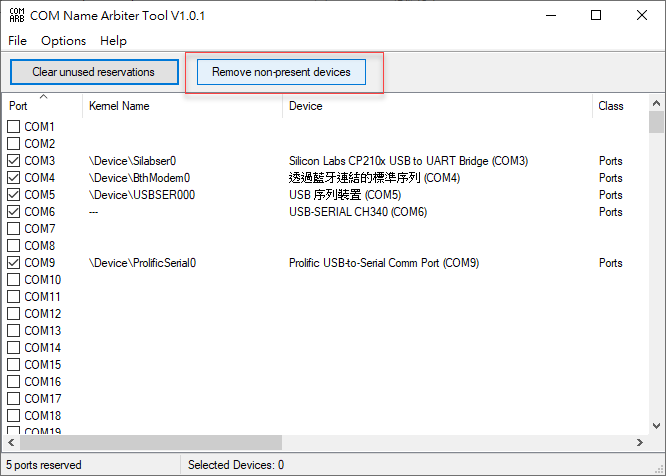Screen dimensions: 666x476
Task: Select the Prolific USB-to-Serial Comm Port row
Action: [383, 263]
